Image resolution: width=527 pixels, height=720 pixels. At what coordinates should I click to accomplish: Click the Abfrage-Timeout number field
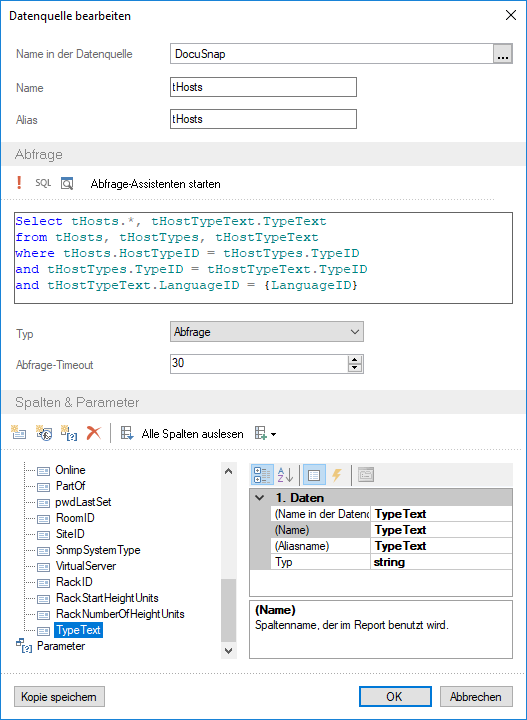click(x=259, y=364)
